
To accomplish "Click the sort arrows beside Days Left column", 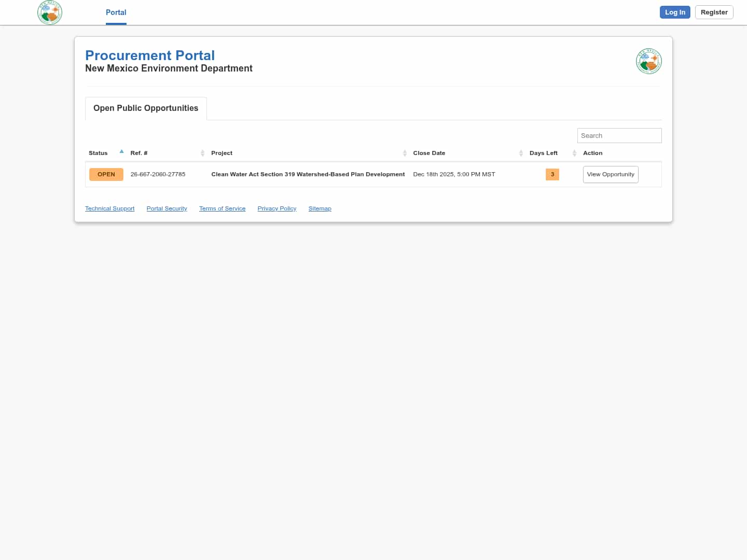I will tap(574, 153).
